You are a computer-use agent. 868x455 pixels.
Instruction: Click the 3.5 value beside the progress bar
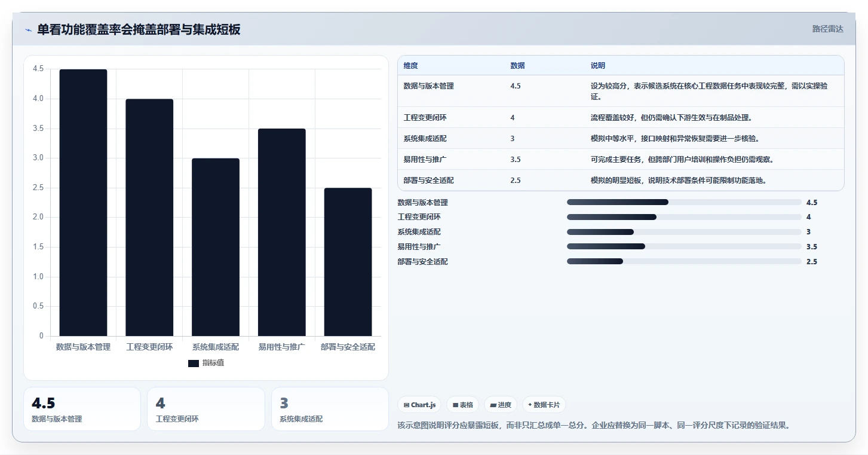812,247
